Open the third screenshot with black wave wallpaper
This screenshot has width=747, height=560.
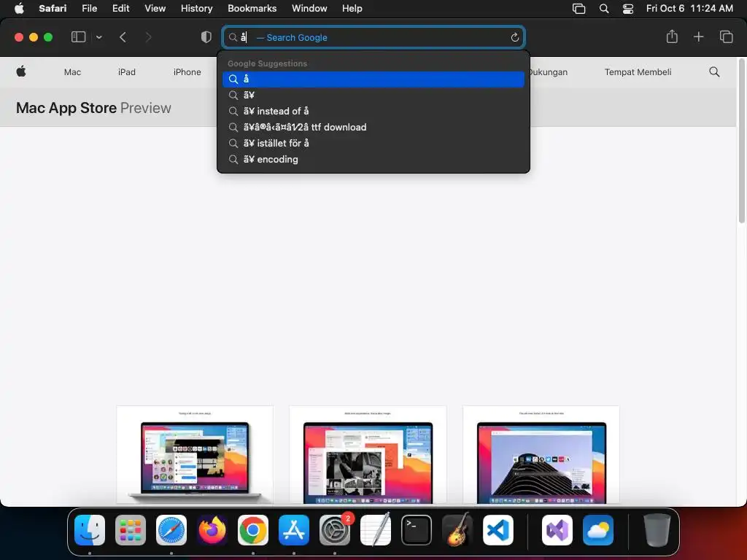tap(541, 455)
